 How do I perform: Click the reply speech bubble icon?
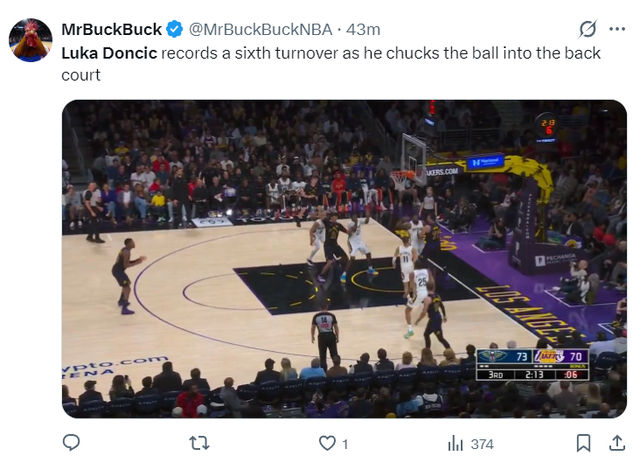(71, 442)
